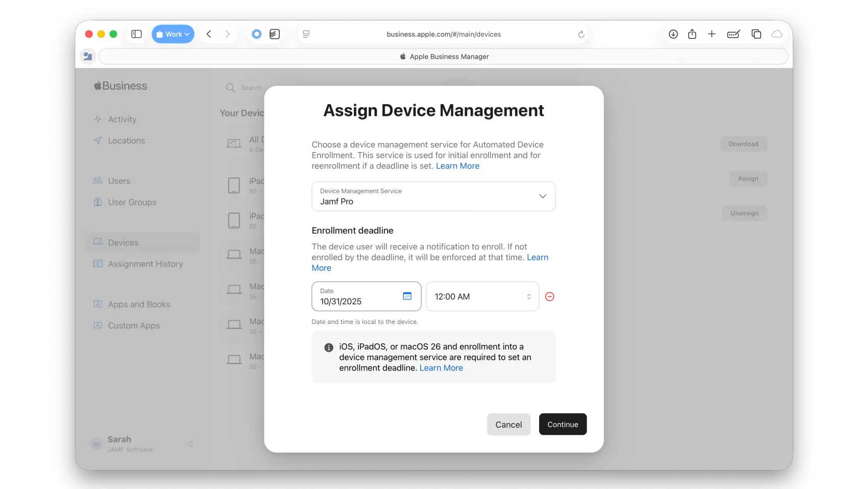Select the Locations icon
Screen dimensions: 868x489
[98, 141]
